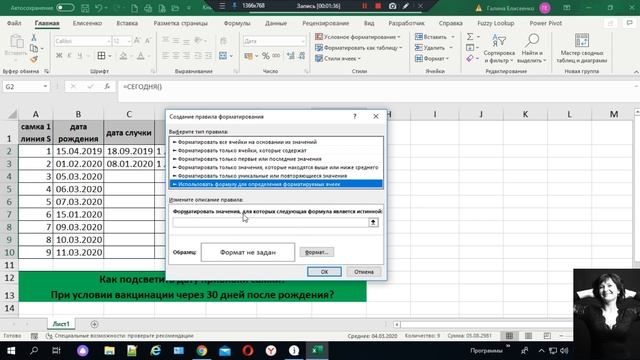Screen dimensions: 640x360
Task: Click the screen recorder pause button
Action: [x=364, y=6]
